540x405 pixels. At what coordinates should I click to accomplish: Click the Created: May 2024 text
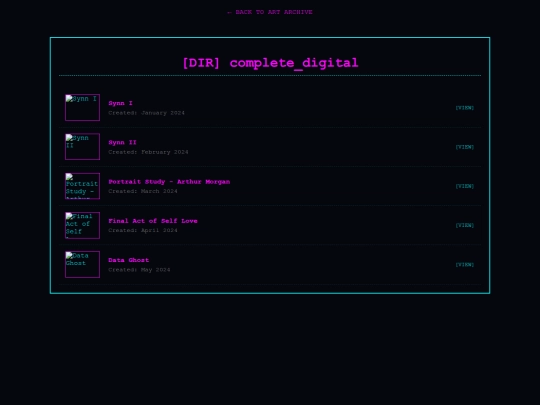(139, 270)
